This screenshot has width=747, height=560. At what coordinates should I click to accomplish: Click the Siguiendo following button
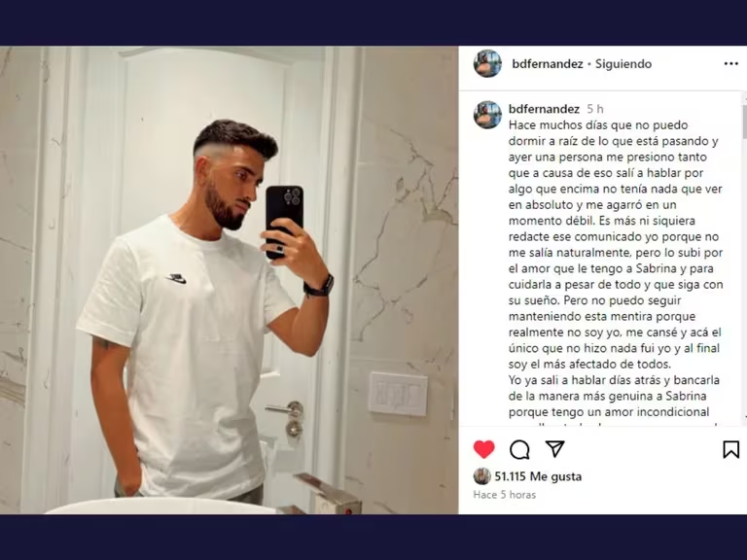pos(623,64)
